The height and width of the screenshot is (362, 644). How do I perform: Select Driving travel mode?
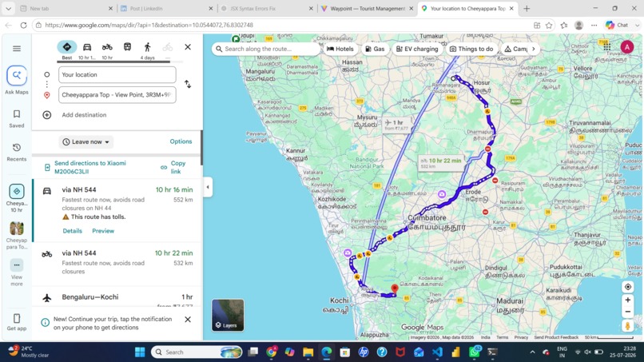point(86,50)
